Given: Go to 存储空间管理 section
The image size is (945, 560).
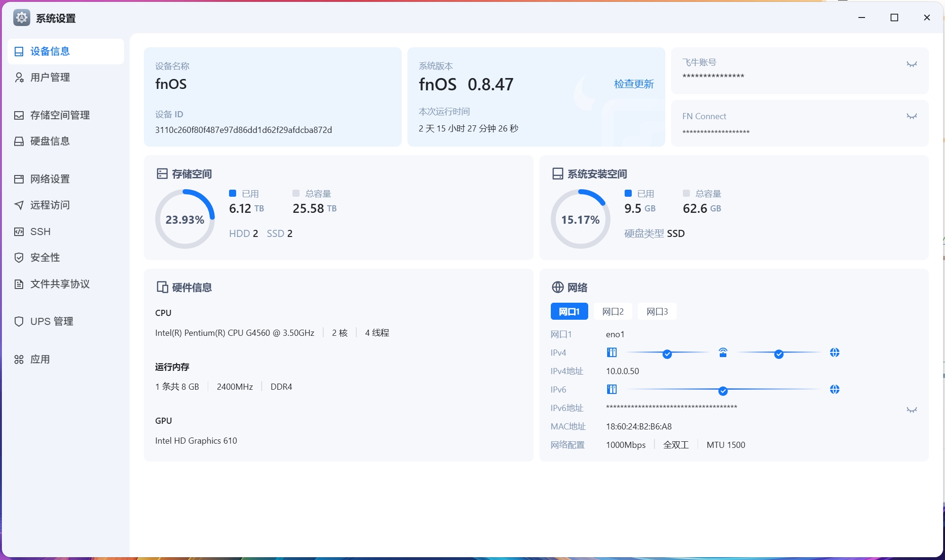Looking at the screenshot, I should [x=66, y=115].
